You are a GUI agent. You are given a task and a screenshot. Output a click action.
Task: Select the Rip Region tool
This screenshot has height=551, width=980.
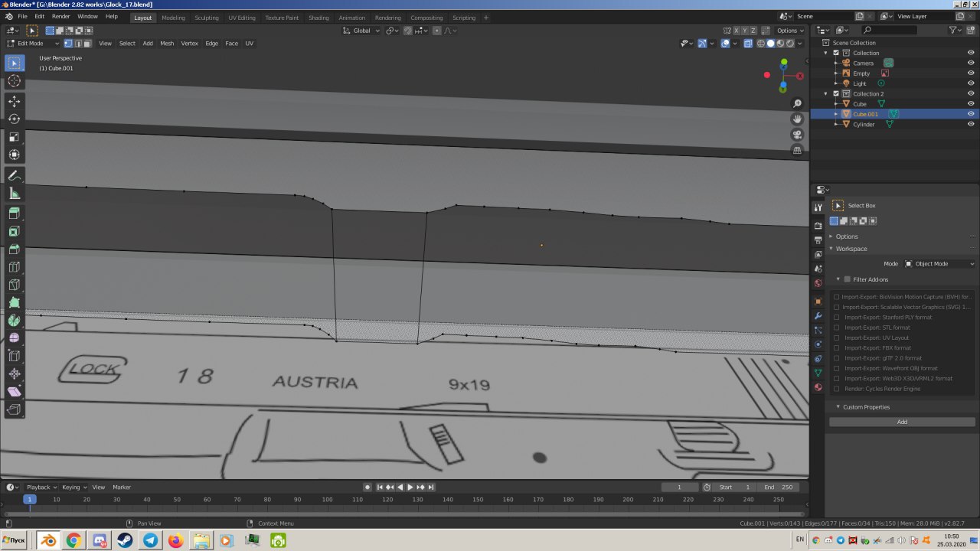(x=14, y=409)
